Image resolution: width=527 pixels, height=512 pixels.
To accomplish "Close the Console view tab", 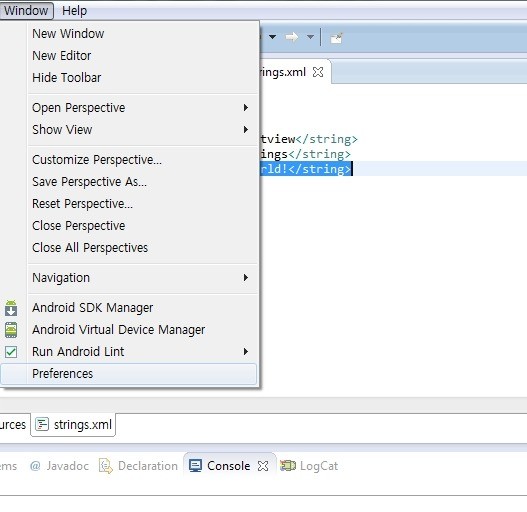I will click(263, 466).
